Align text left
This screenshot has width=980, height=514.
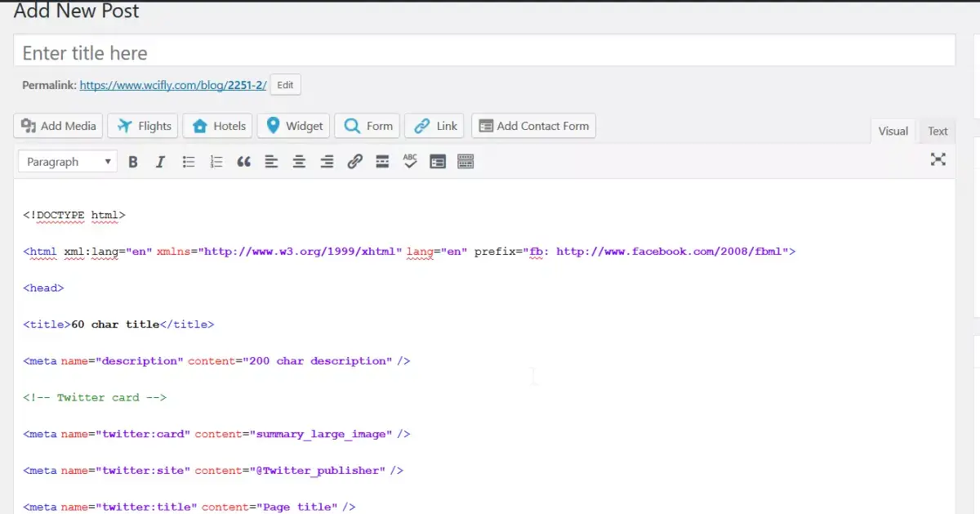tap(271, 162)
